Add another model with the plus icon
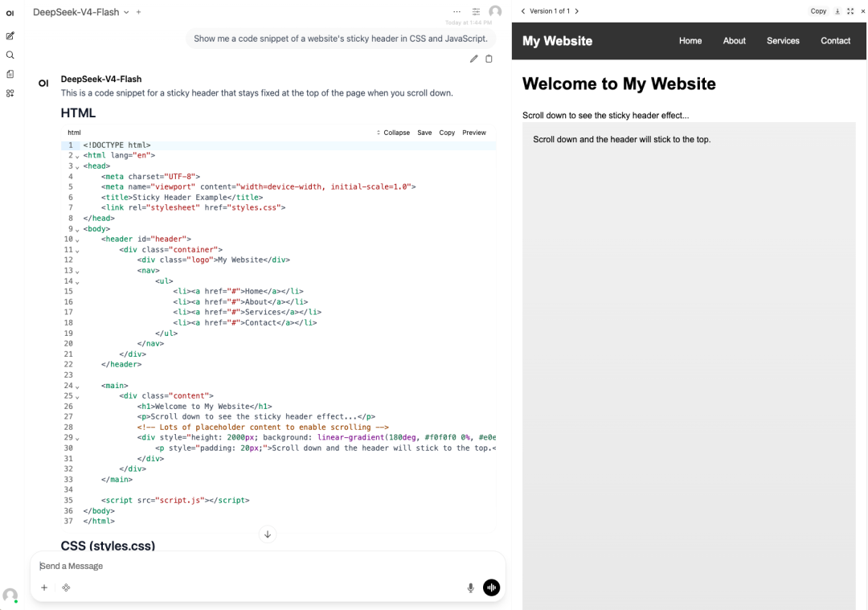Image resolution: width=868 pixels, height=610 pixels. tap(138, 12)
